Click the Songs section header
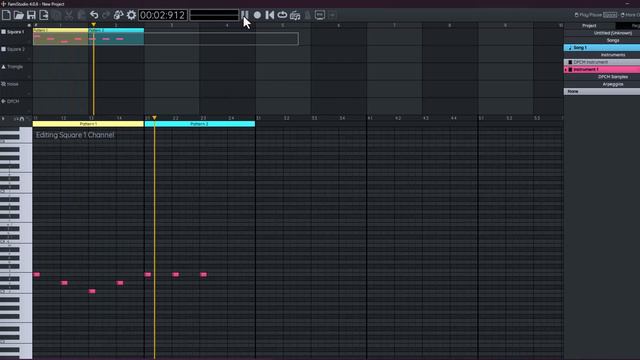The width and height of the screenshot is (640, 360). (613, 40)
